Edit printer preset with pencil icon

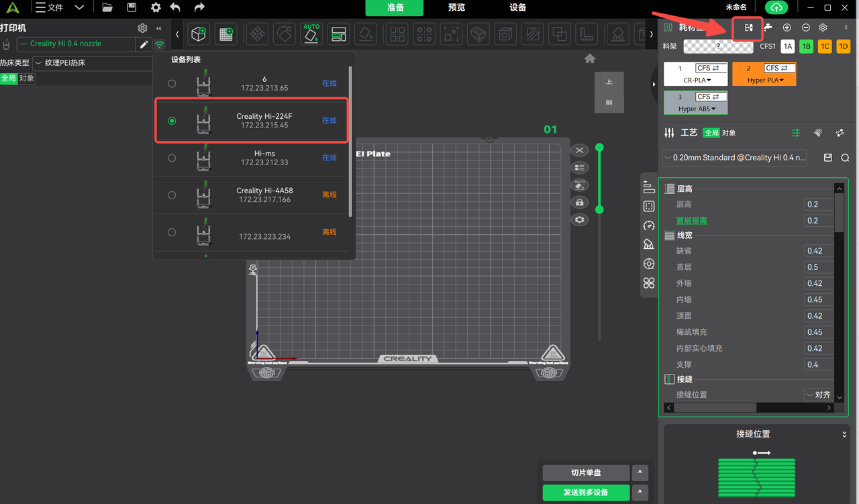click(144, 44)
